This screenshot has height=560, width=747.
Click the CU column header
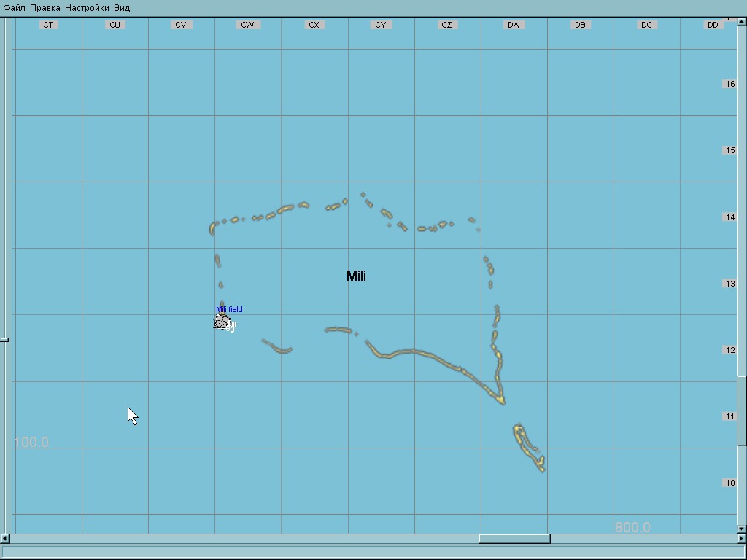click(115, 25)
